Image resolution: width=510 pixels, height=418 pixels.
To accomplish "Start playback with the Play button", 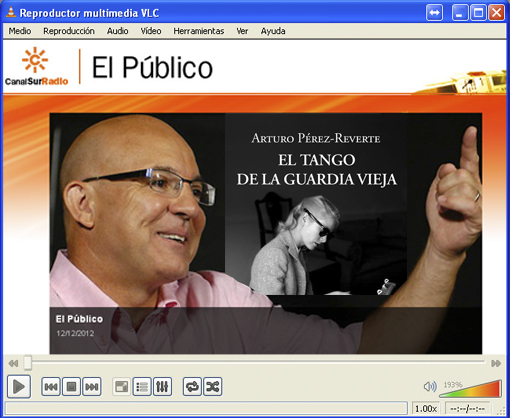I will point(19,386).
